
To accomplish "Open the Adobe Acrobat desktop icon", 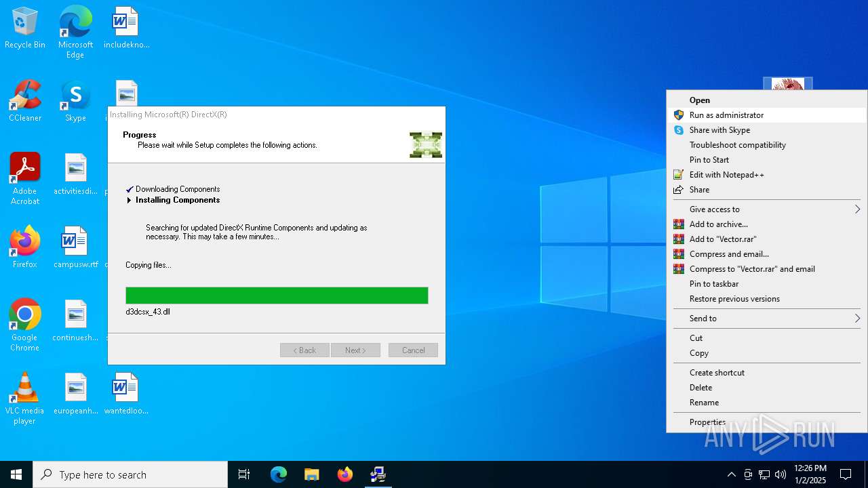I will click(25, 179).
